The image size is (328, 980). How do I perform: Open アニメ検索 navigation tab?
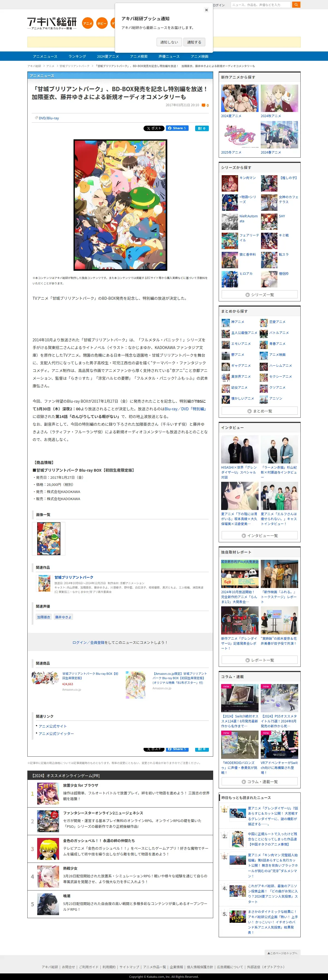139,56
